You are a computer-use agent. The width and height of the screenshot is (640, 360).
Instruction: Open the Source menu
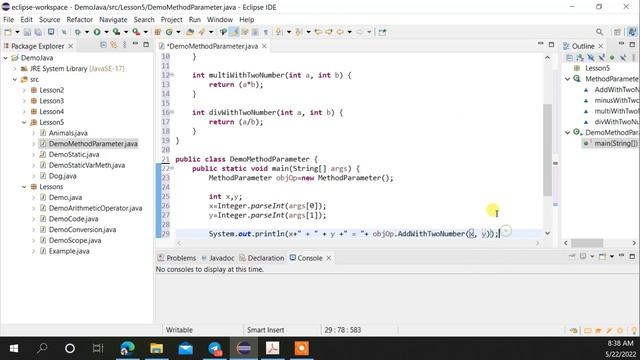pos(49,20)
